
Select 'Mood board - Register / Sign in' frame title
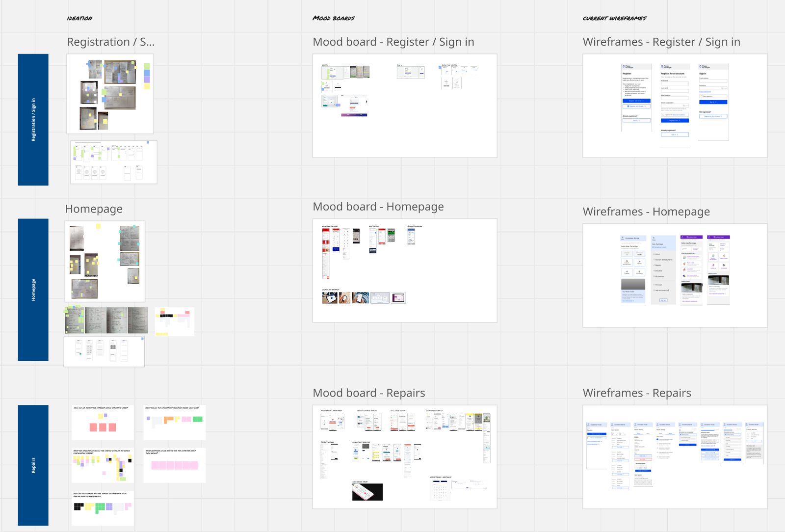click(393, 42)
